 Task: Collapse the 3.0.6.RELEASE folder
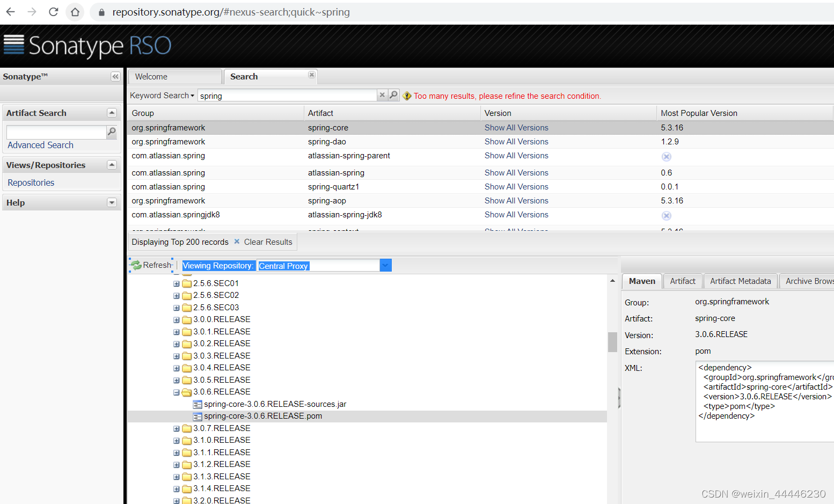[176, 392]
